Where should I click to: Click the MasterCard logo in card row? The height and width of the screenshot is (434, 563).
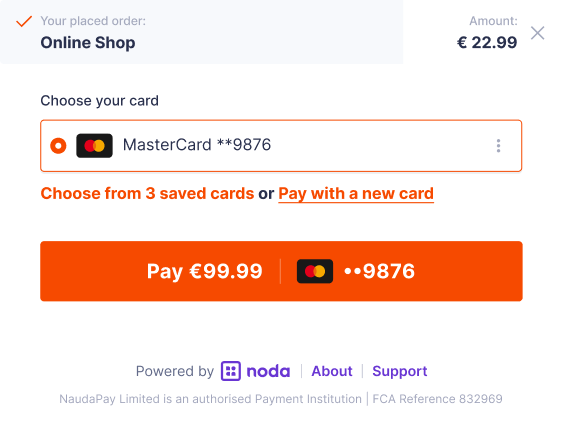pyautogui.click(x=94, y=146)
